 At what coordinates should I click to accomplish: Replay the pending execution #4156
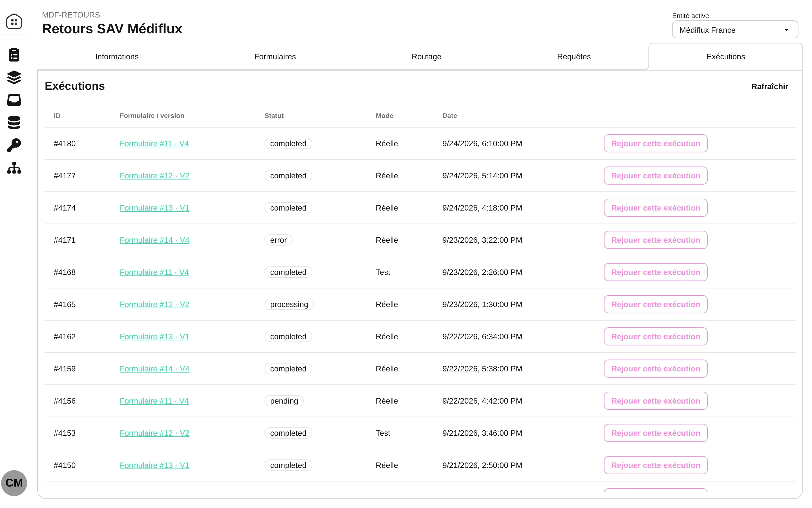655,401
